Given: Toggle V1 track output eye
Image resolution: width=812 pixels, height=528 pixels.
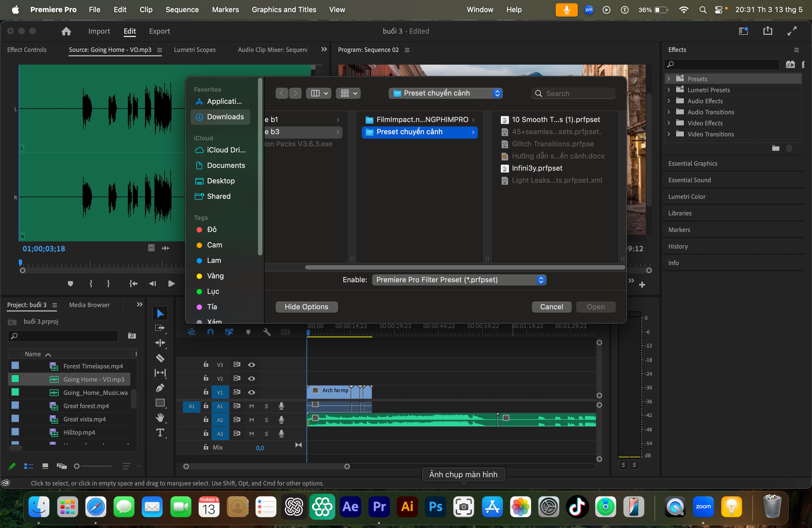Looking at the screenshot, I should click(x=251, y=392).
